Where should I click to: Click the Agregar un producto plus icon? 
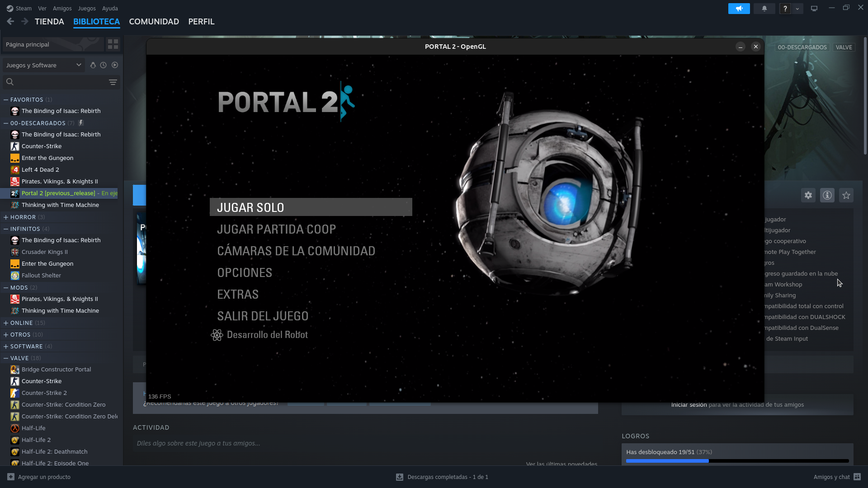[11, 477]
